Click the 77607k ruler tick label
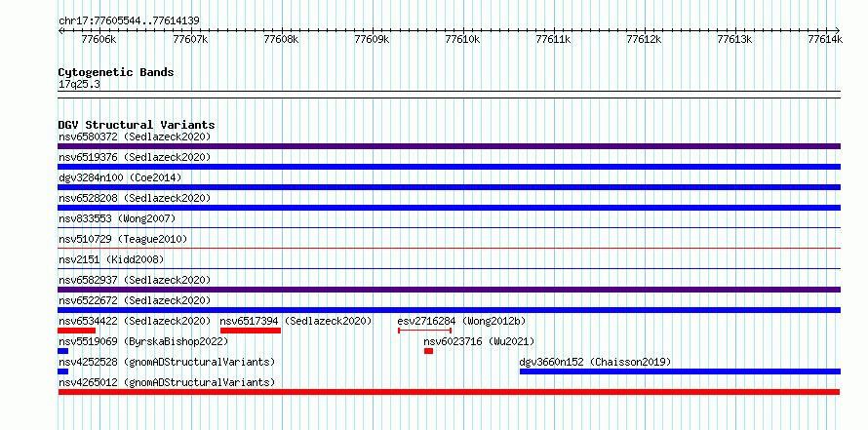The image size is (868, 430). coord(190,39)
